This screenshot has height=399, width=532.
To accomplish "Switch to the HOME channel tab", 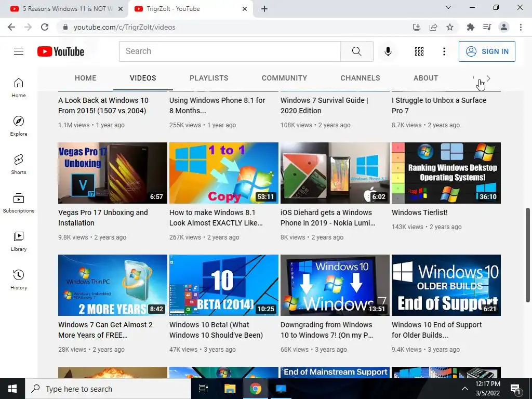I will [86, 78].
